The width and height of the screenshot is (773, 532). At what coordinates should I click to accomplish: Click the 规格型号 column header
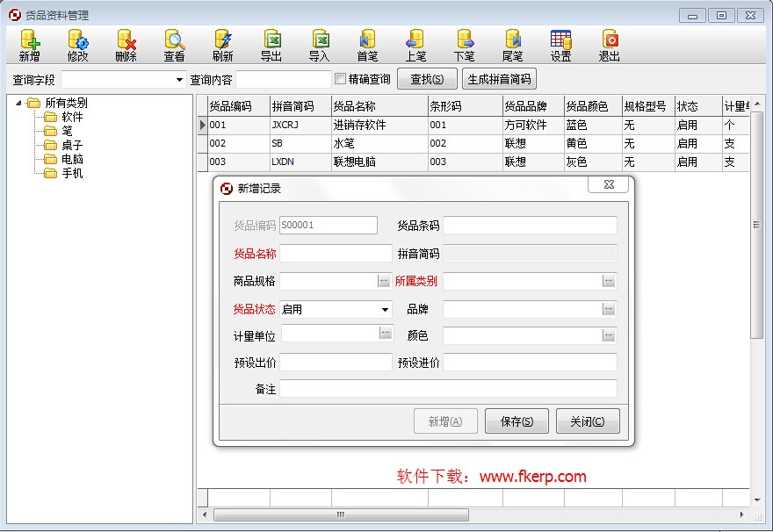pos(648,106)
